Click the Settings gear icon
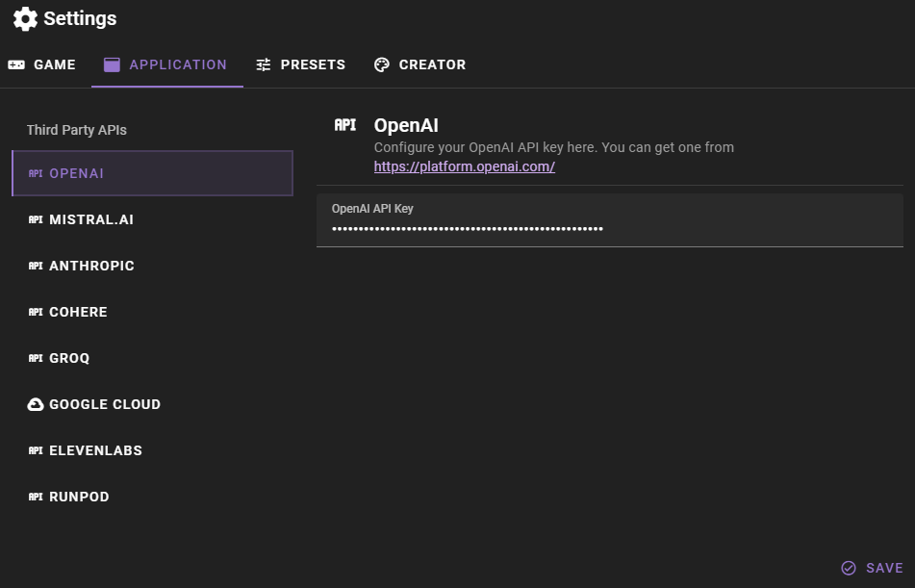 [x=25, y=18]
